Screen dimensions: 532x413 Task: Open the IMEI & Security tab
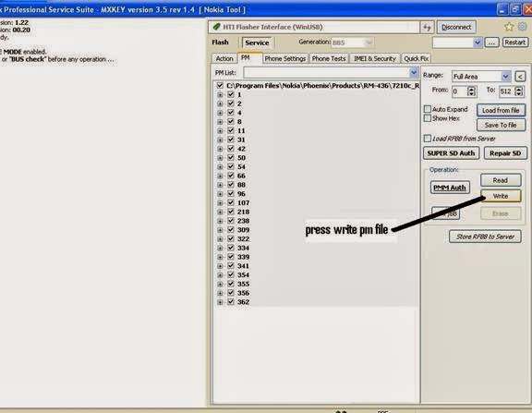(x=375, y=59)
